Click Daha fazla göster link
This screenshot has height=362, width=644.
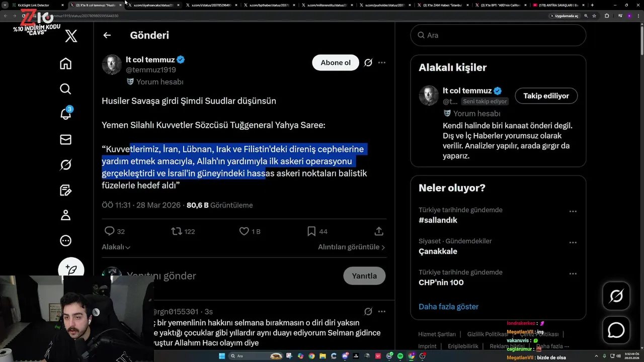[448, 306]
